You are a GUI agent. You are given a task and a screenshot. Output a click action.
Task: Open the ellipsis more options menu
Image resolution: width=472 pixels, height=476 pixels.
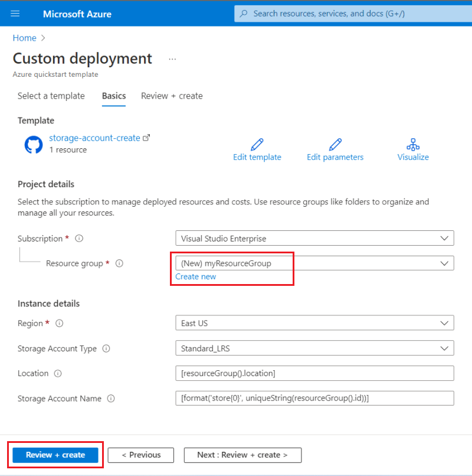(172, 59)
